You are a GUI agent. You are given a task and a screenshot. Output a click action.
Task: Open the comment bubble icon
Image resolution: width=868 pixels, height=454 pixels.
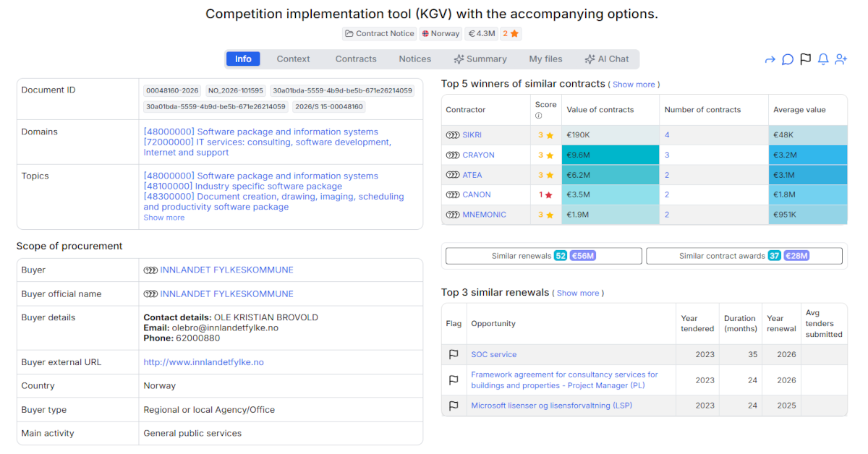click(x=788, y=59)
